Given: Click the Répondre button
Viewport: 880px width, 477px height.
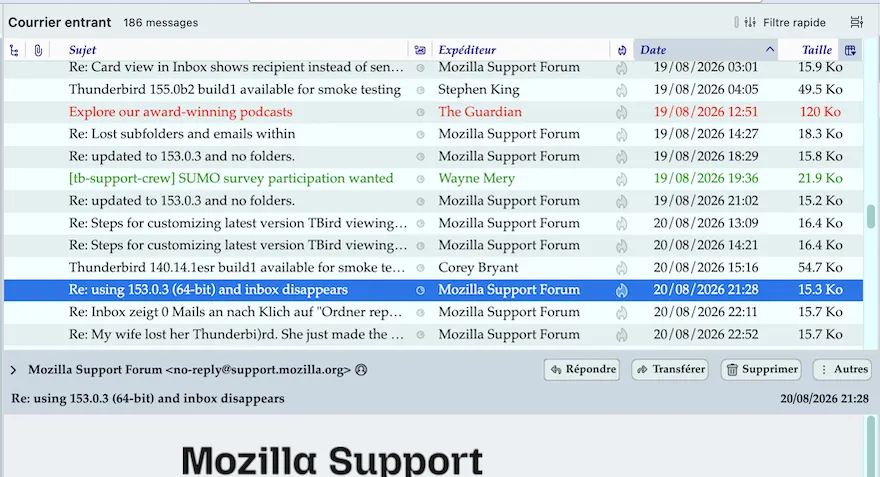Looking at the screenshot, I should point(581,369).
